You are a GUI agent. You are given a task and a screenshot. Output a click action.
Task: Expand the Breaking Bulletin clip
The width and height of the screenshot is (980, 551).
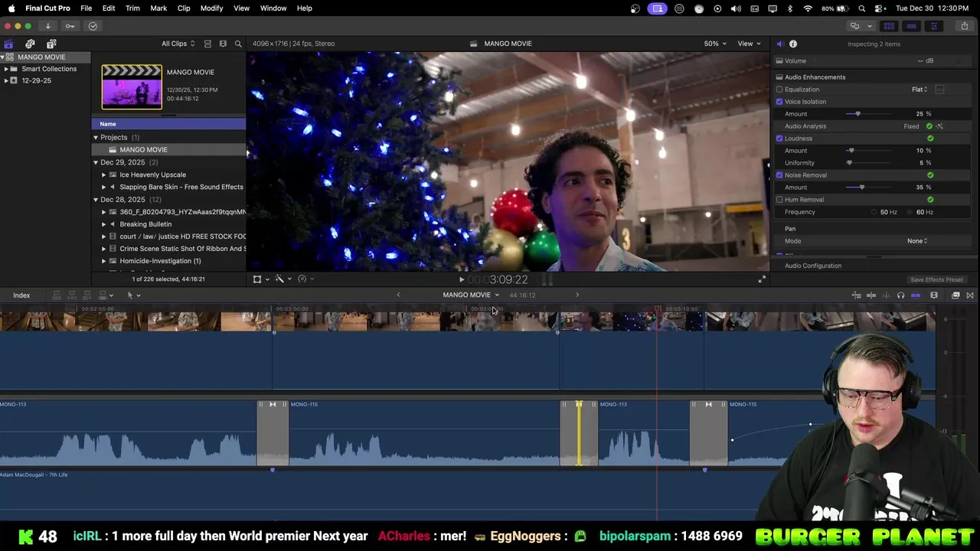pyautogui.click(x=104, y=224)
